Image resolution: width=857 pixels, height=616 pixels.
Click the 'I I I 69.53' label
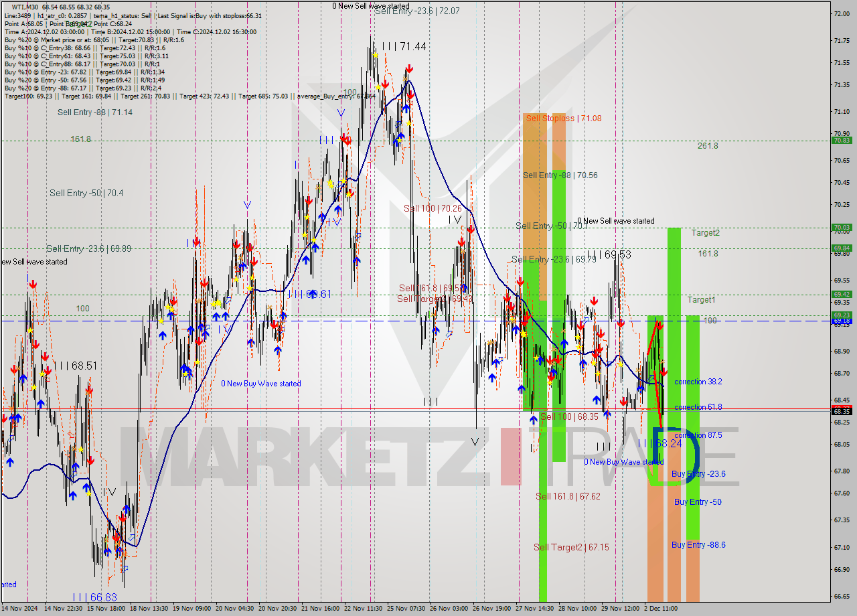point(609,255)
